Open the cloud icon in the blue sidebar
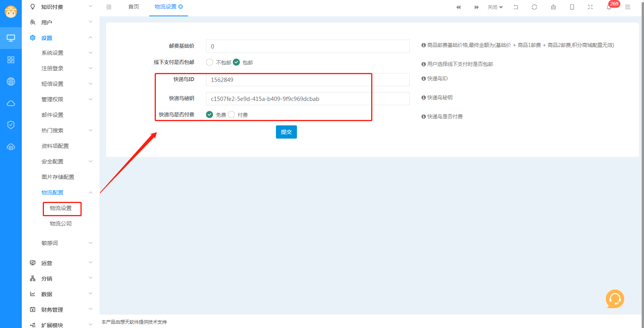This screenshot has width=644, height=328. click(11, 103)
